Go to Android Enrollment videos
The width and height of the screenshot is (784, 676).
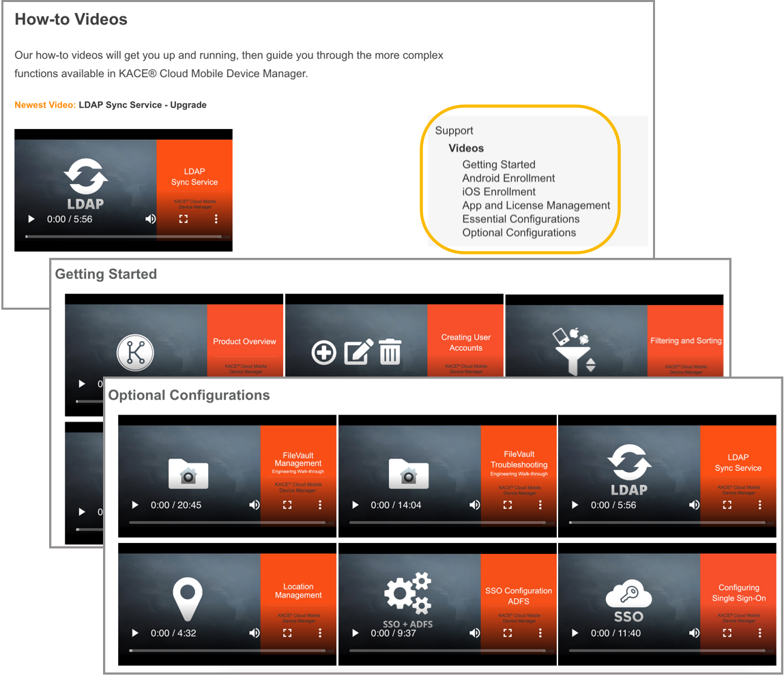[508, 178]
